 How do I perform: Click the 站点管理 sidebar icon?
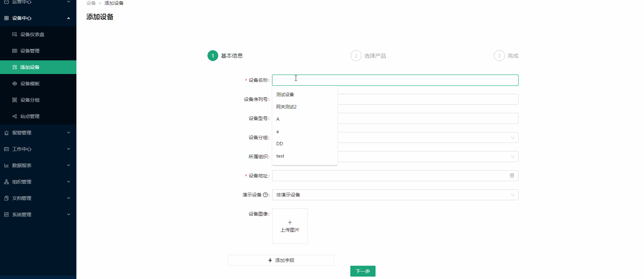(x=15, y=116)
